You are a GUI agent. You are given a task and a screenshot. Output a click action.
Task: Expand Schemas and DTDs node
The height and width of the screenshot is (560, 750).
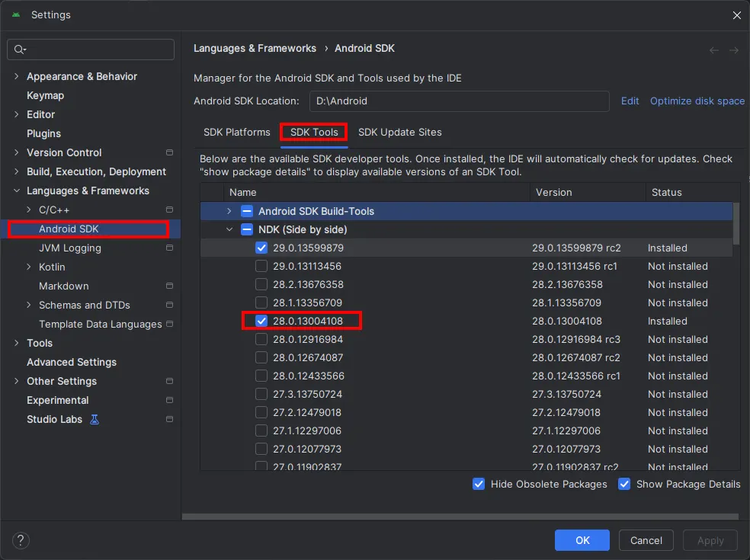tap(29, 305)
